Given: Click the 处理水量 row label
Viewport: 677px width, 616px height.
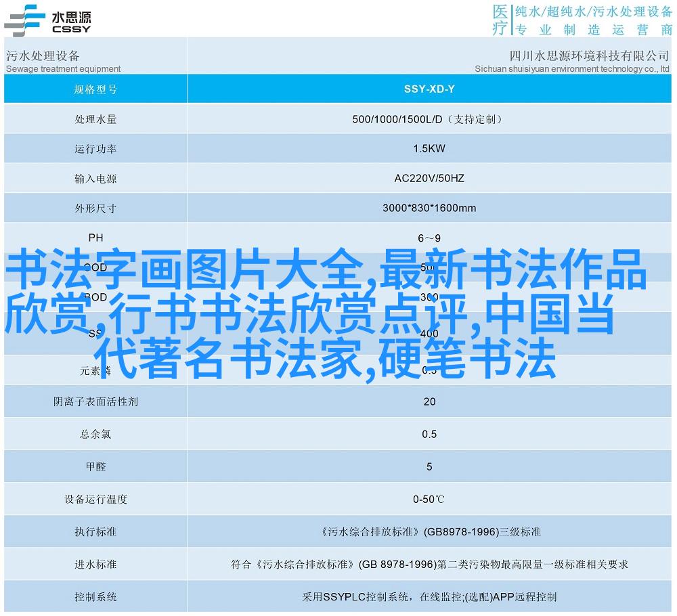Looking at the screenshot, I should 95,119.
